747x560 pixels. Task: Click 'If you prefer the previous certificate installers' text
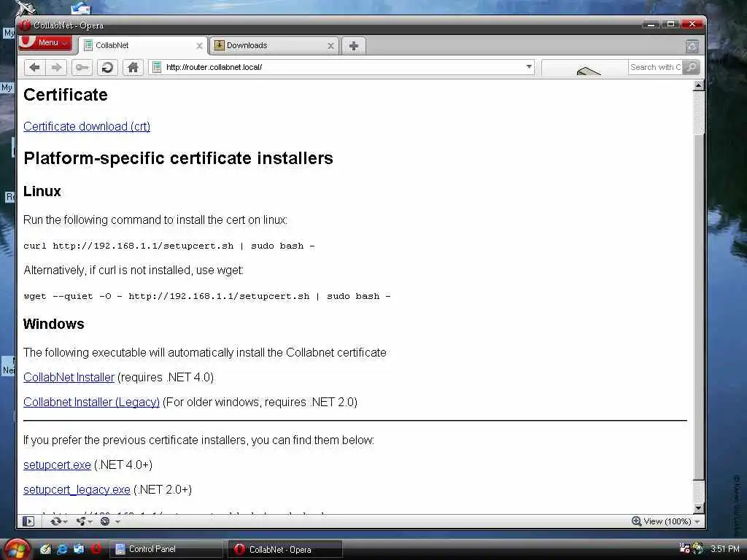coord(198,440)
